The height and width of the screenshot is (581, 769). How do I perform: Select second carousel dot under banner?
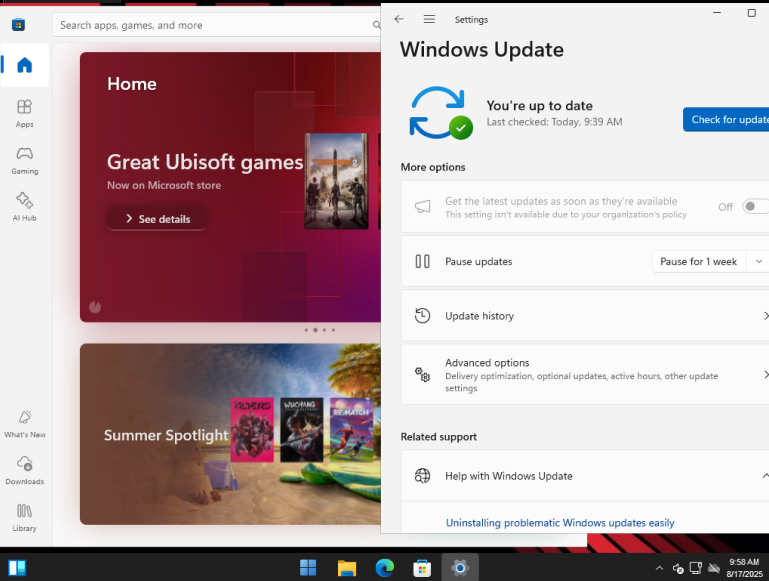point(315,330)
